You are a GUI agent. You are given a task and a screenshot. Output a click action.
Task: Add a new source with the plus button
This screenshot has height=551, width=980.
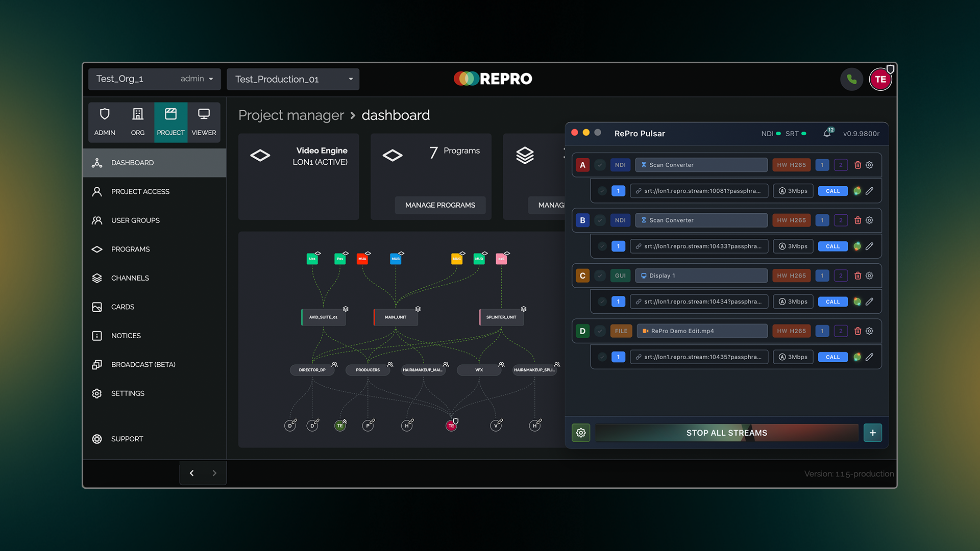[x=872, y=433]
